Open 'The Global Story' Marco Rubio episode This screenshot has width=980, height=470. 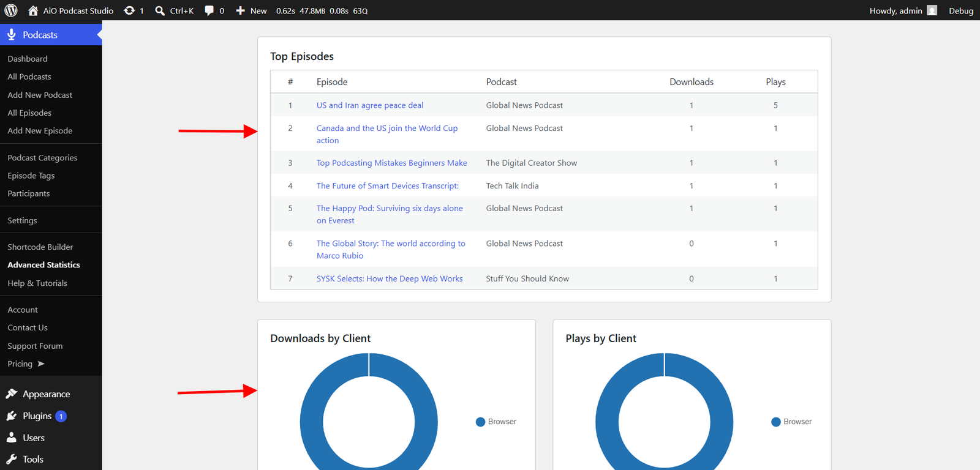(391, 249)
